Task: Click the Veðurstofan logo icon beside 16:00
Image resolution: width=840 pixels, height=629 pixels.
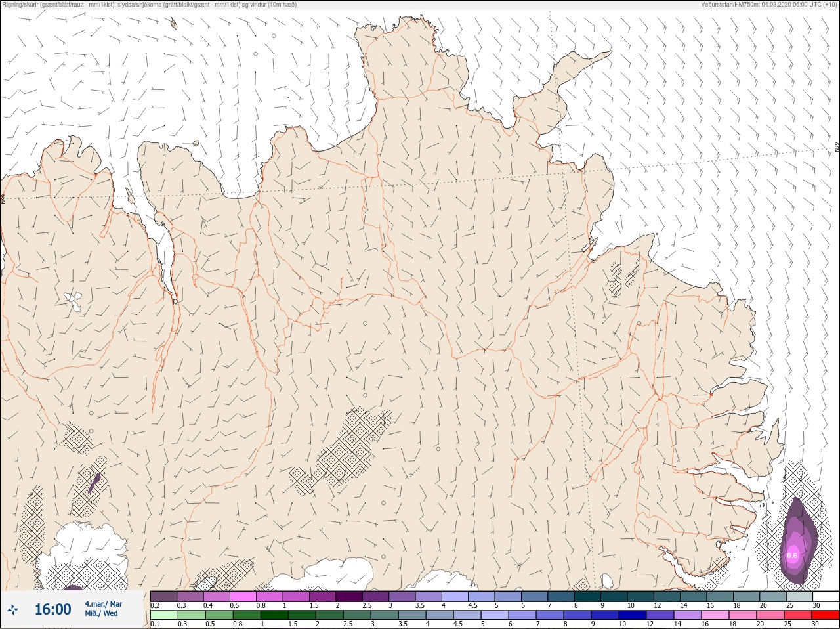Action: tap(13, 610)
